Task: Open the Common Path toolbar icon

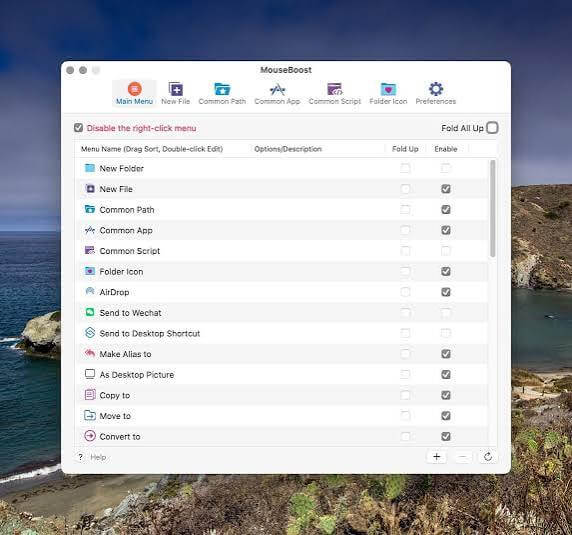Action: (222, 89)
